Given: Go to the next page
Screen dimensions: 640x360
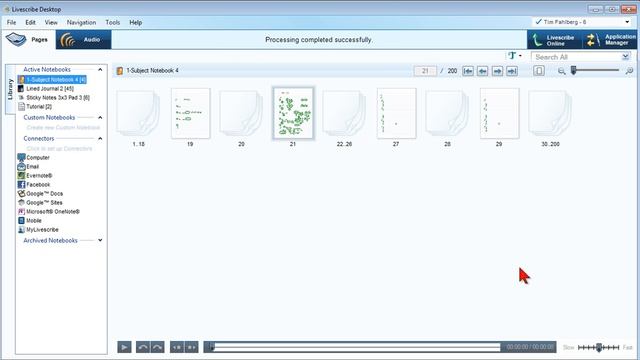Looking at the screenshot, I should pyautogui.click(x=497, y=71).
